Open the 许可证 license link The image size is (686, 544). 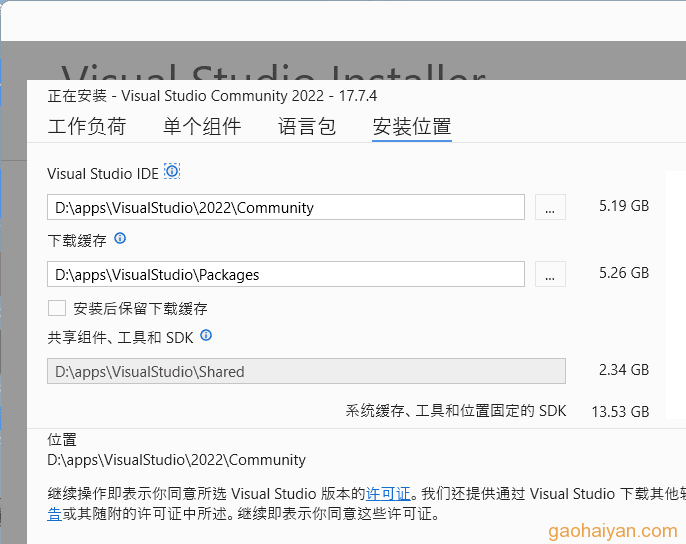pyautogui.click(x=388, y=494)
